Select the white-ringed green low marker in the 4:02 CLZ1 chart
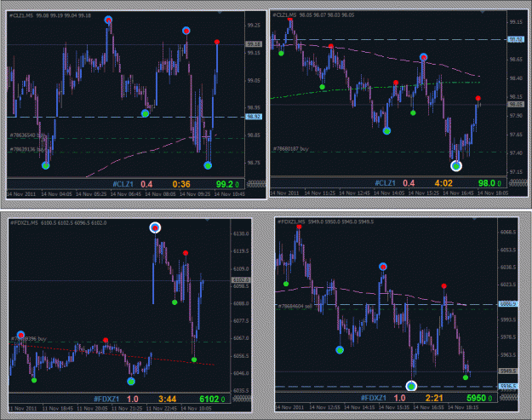This screenshot has width=532, height=420. (x=456, y=166)
